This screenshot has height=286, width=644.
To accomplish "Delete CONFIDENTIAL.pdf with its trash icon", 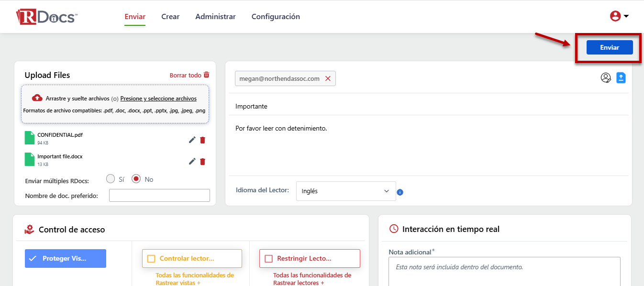I will point(202,140).
